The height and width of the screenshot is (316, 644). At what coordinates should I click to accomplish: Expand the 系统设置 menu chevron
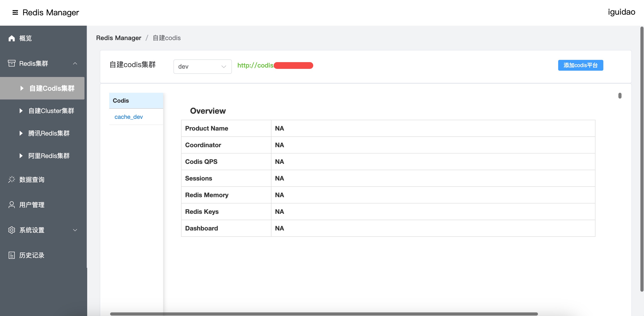coord(75,230)
